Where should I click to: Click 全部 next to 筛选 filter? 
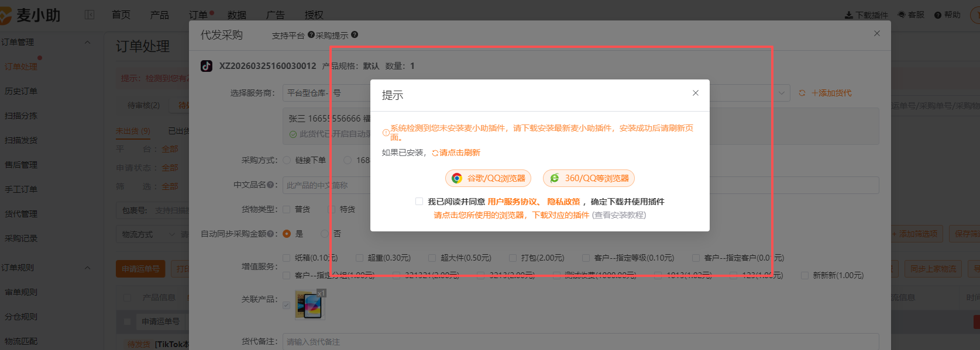tap(170, 186)
